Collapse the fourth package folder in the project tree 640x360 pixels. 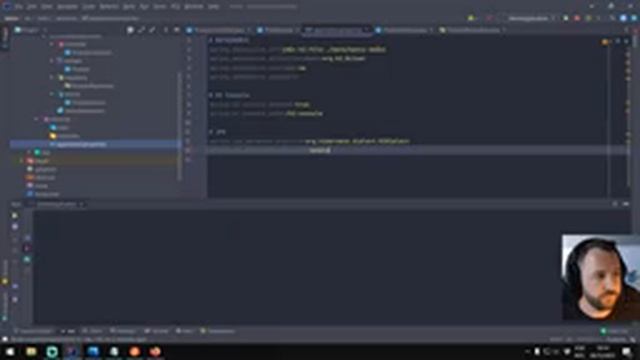pos(52,94)
